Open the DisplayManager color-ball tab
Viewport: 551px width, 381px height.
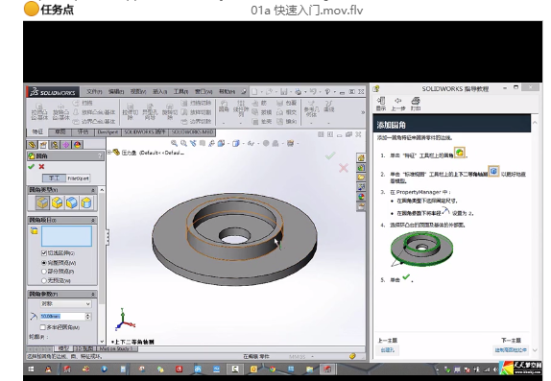(78, 145)
